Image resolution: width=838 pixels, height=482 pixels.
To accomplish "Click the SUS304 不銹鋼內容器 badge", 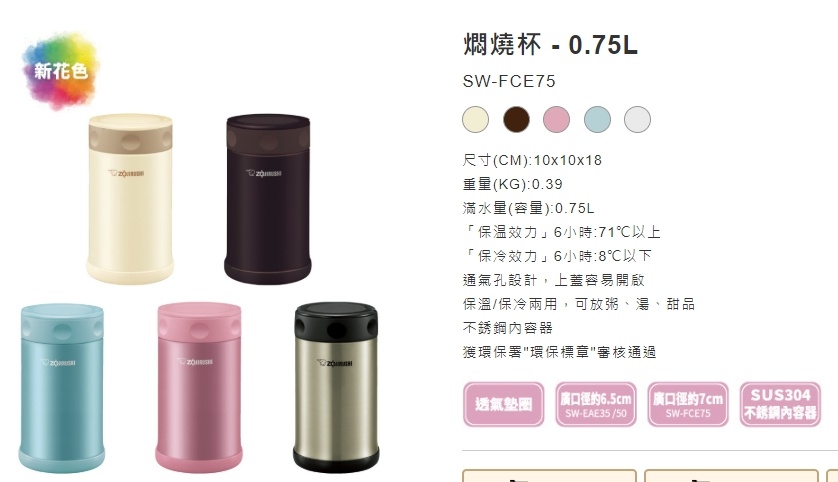I will point(780,405).
